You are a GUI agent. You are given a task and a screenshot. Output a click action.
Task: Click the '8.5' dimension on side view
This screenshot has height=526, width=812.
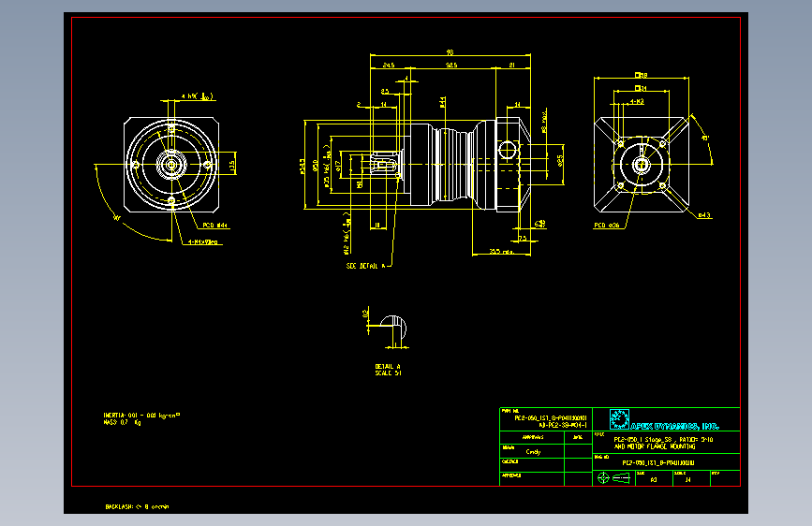(x=385, y=91)
